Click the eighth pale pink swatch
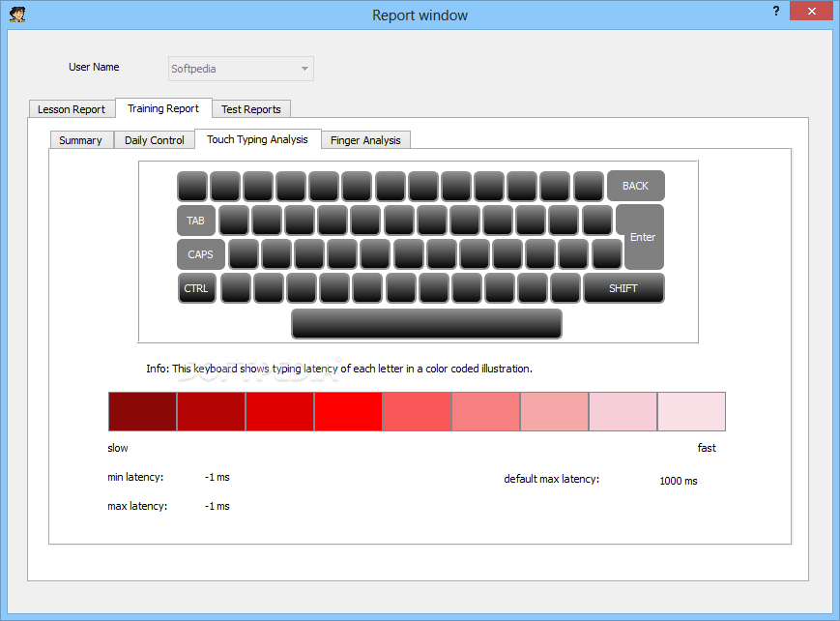The image size is (840, 621). tap(623, 411)
